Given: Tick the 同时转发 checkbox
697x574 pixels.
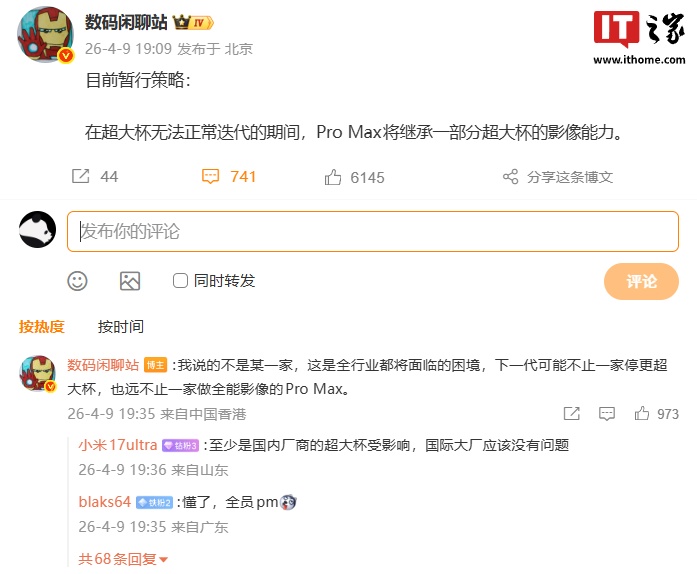Looking at the screenshot, I should pos(180,281).
